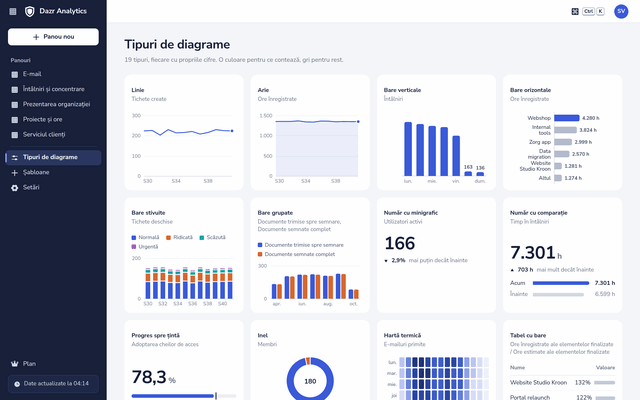Click the donut chart center 180
Image resolution: width=640 pixels, height=400 pixels.
point(310,381)
